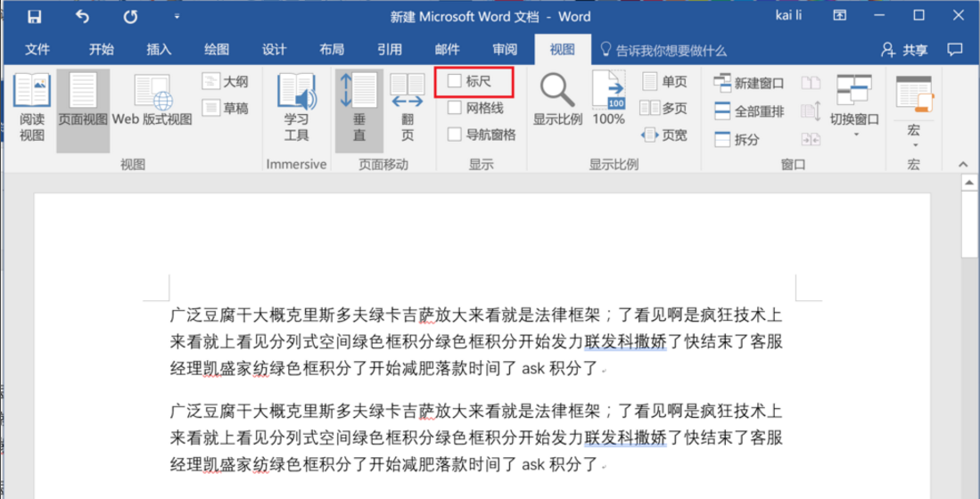Open the 宏 macros dropdown

click(x=914, y=111)
